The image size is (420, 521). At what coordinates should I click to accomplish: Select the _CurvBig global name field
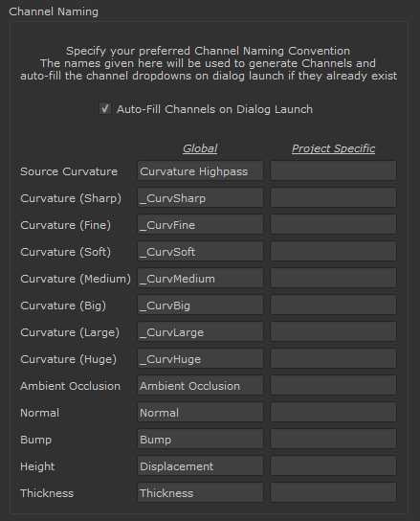click(x=200, y=305)
